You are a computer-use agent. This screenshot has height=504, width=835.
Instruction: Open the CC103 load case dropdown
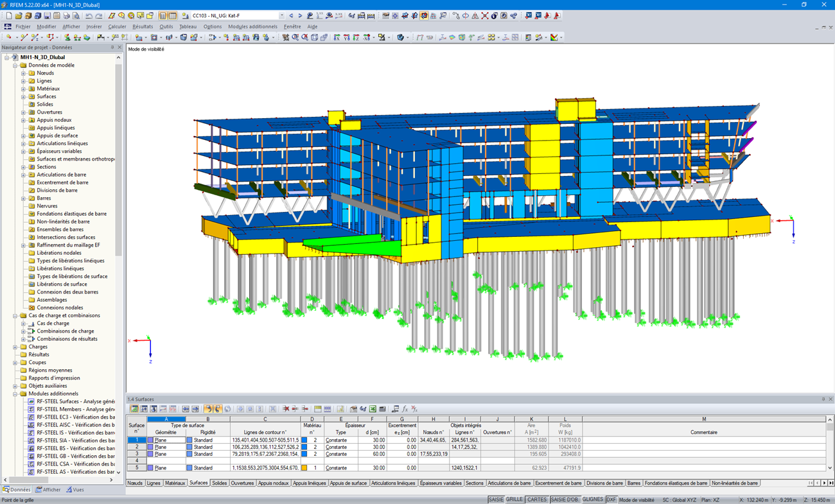tap(281, 15)
